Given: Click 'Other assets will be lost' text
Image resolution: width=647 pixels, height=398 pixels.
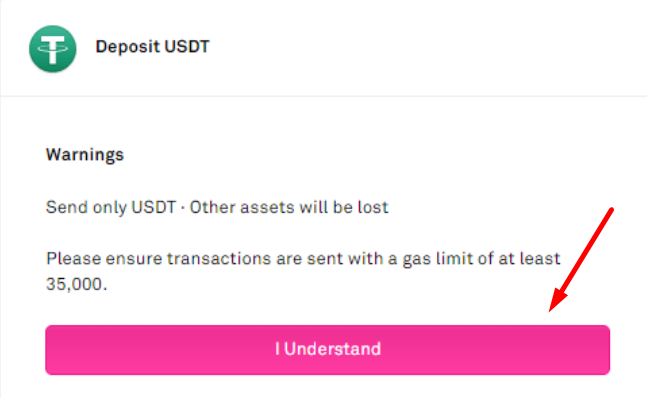Looking at the screenshot, I should [x=289, y=207].
